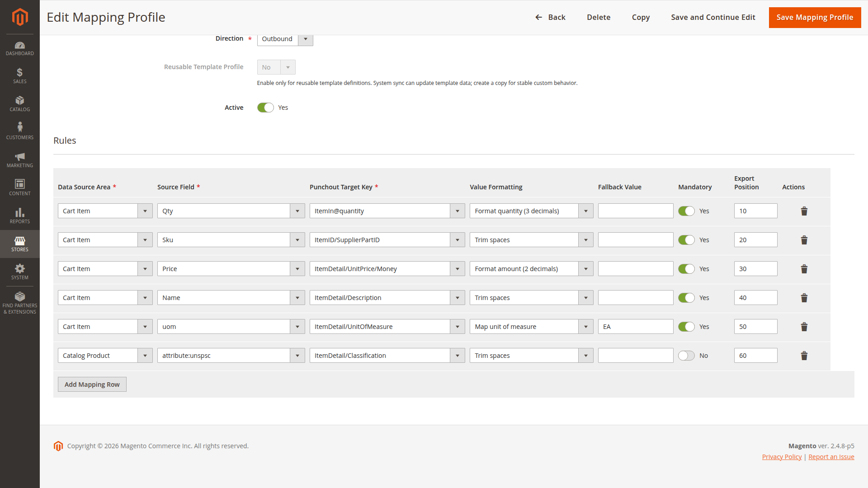Open the Report an Issue link
Viewport: 868px width, 488px height.
point(831,457)
